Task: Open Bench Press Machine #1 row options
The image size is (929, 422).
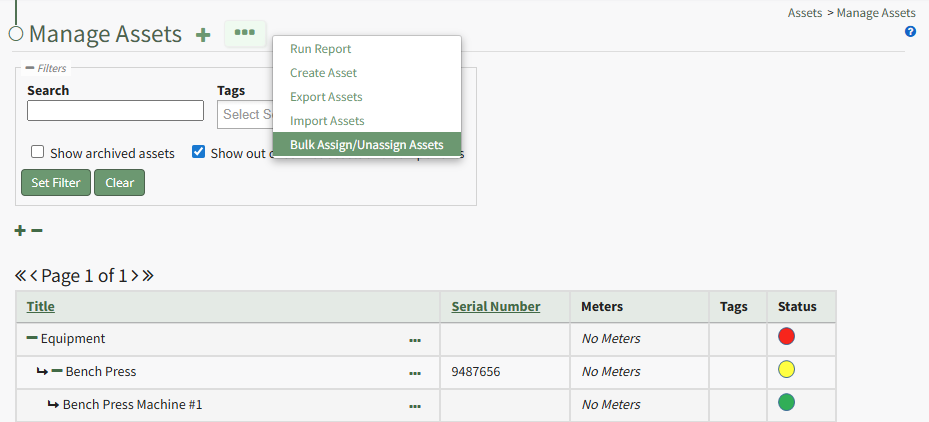Action: tap(415, 406)
